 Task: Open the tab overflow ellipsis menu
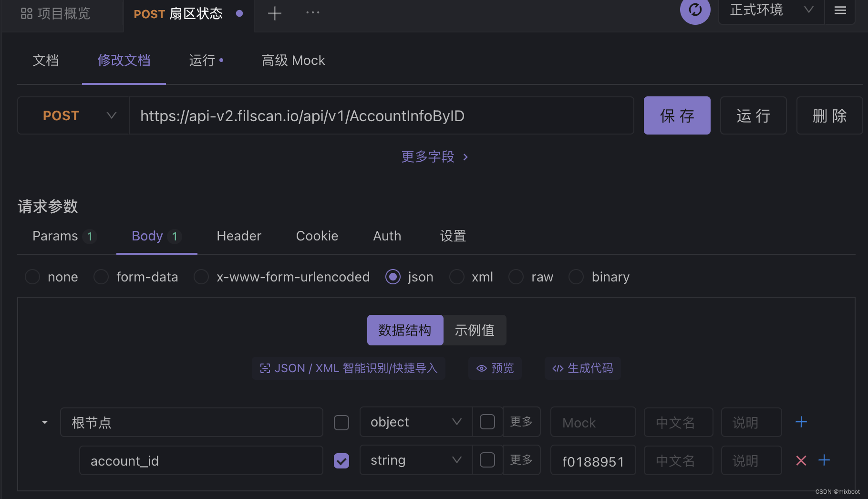(313, 13)
